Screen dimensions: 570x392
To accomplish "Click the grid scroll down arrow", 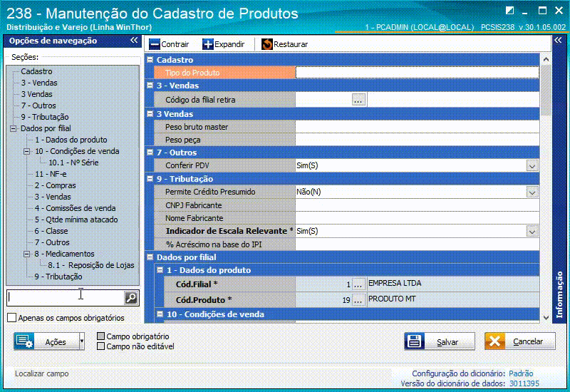I will 546,317.
